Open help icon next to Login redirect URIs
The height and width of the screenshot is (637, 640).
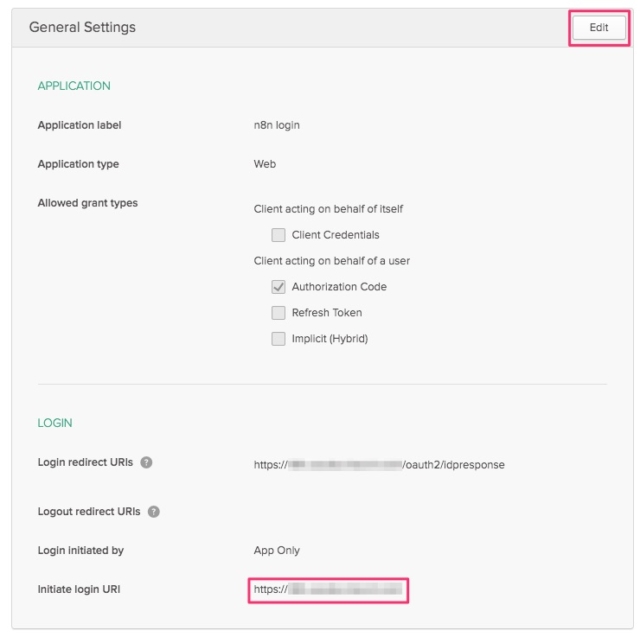tap(146, 462)
